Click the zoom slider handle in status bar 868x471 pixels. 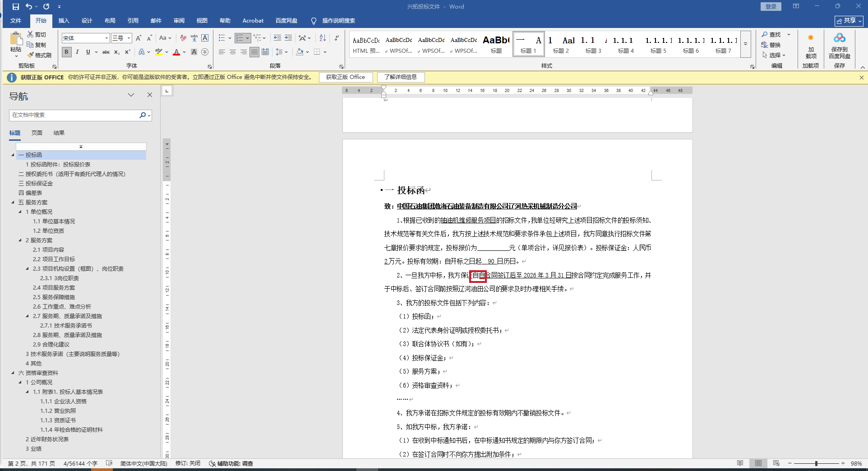point(816,463)
